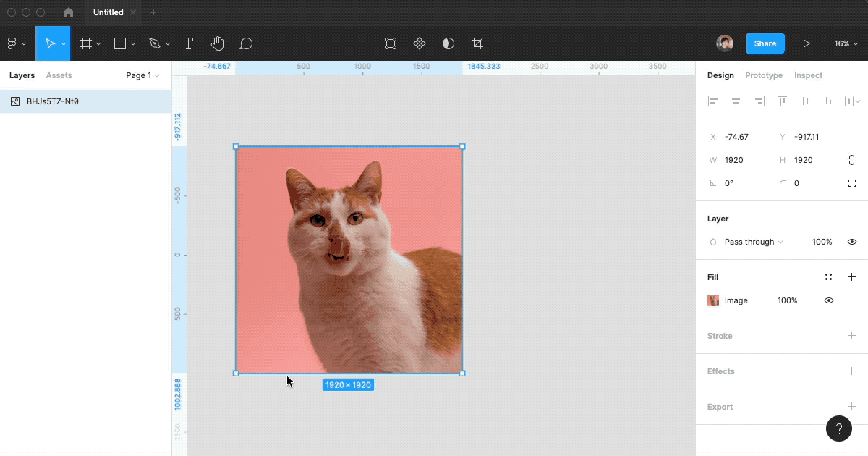
Task: Select the Hand tool
Action: pyautogui.click(x=217, y=43)
